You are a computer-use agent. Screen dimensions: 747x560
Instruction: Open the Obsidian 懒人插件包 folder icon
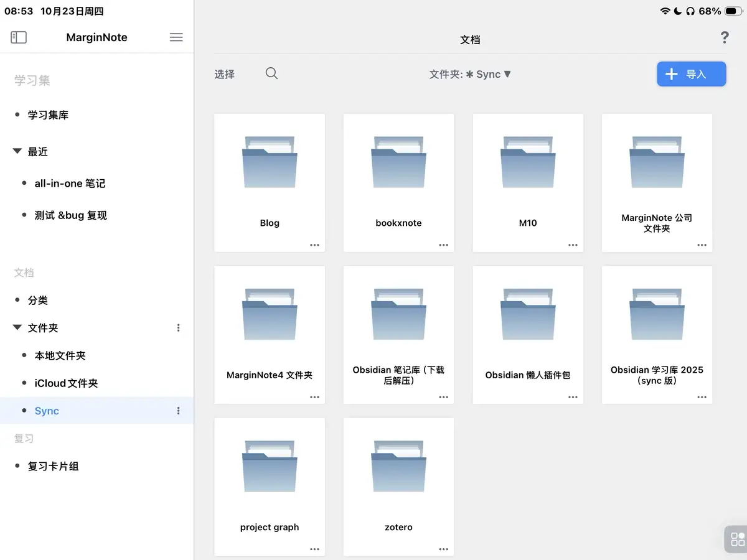pyautogui.click(x=528, y=314)
